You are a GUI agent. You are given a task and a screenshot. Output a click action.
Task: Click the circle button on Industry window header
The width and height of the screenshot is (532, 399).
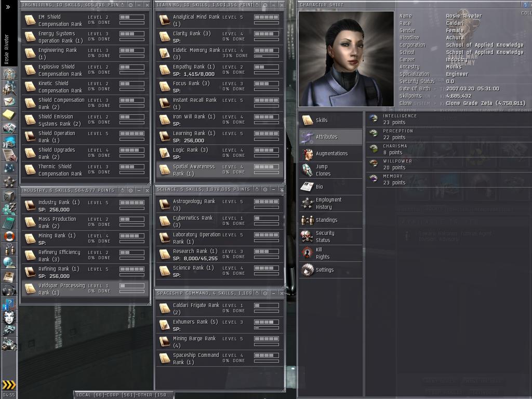pos(130,190)
